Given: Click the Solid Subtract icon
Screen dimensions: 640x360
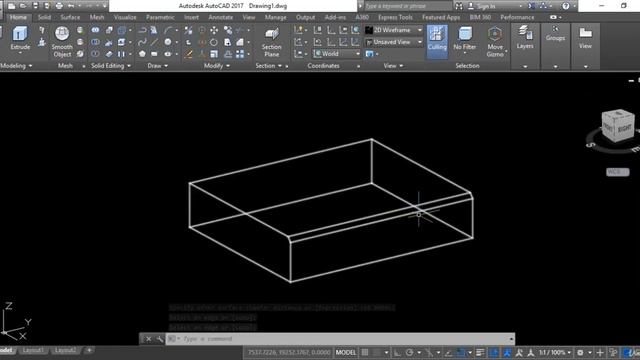Looking at the screenshot, I should pyautogui.click(x=95, y=42).
